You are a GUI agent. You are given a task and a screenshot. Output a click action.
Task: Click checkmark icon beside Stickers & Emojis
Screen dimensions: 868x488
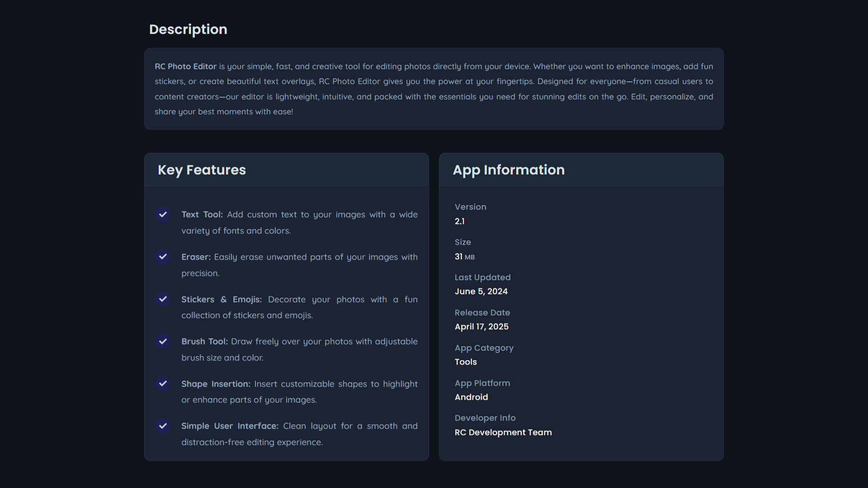pos(163,299)
